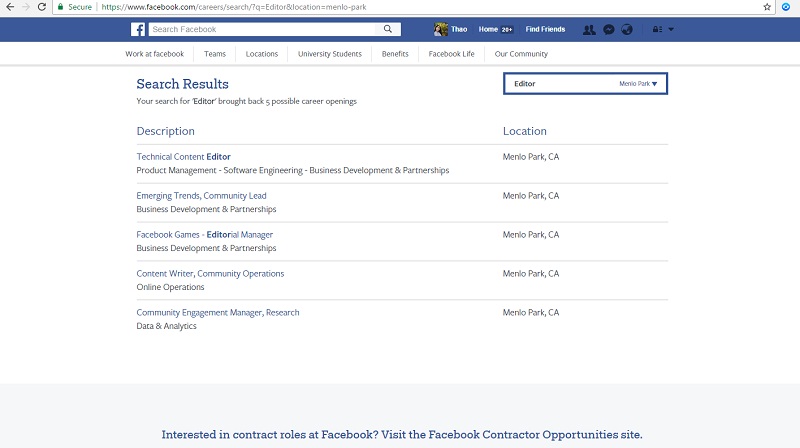
Task: Click Menlo Park, CA in Community Engagement Manager row
Action: click(x=531, y=312)
